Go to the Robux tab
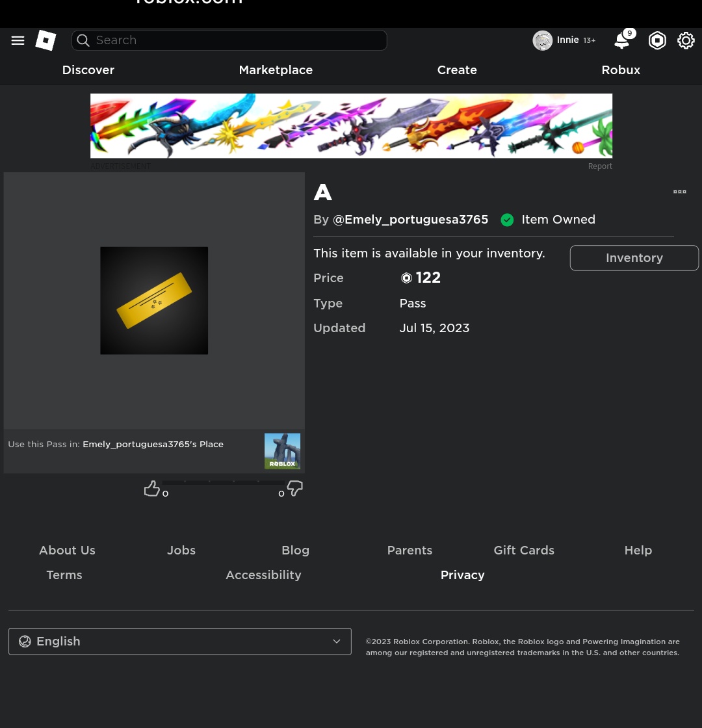Screen dimensions: 702x728 coord(621,70)
